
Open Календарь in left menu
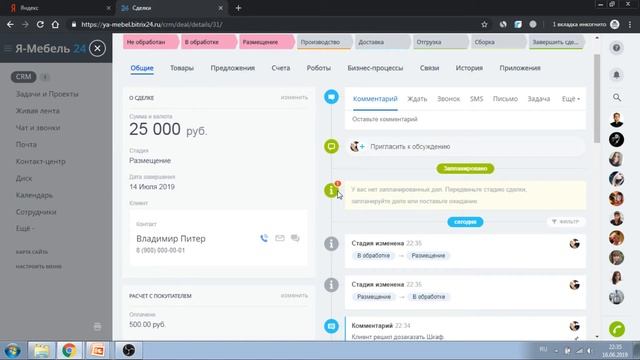pyautogui.click(x=34, y=195)
